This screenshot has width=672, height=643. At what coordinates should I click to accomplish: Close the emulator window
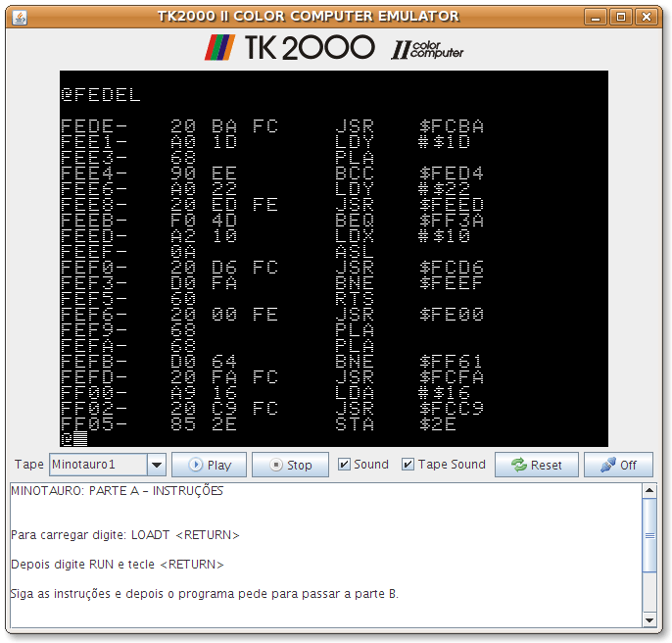646,18
